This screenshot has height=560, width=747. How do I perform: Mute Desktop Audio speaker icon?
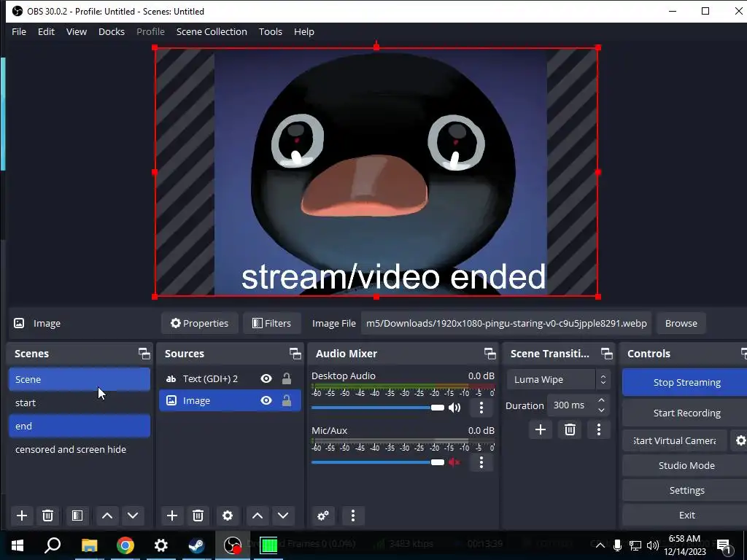click(454, 408)
